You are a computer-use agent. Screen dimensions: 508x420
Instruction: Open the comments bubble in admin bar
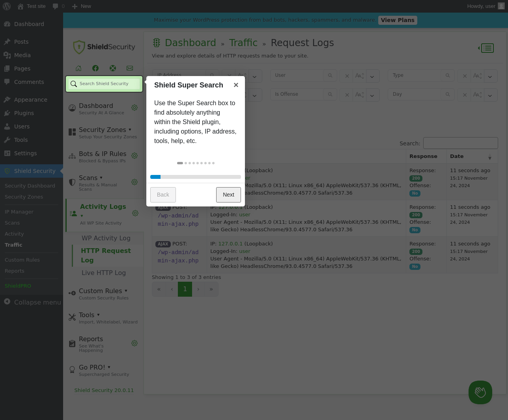[x=58, y=6]
